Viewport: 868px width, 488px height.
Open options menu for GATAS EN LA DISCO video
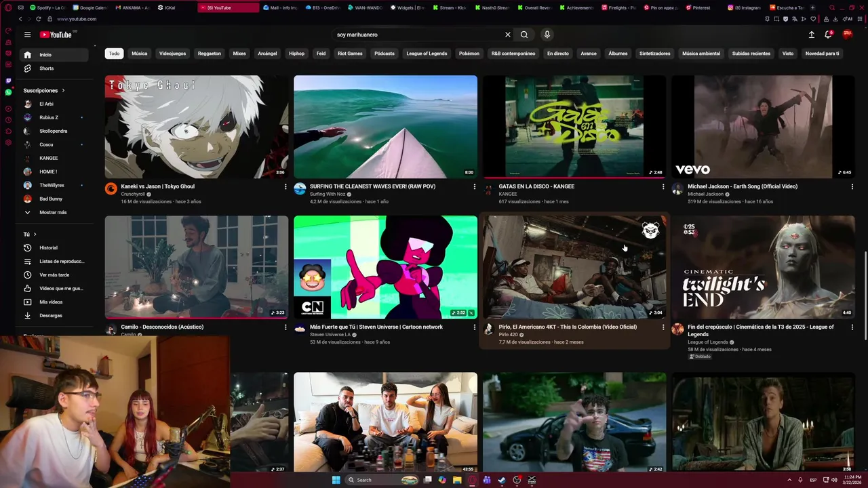click(663, 186)
